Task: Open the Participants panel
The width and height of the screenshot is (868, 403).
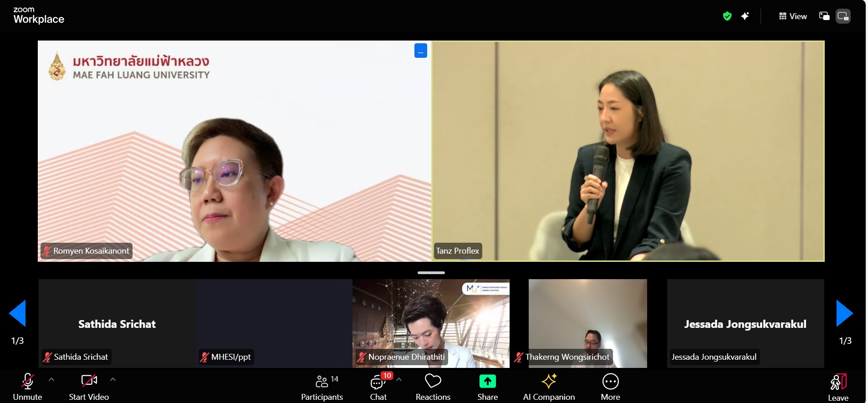Action: (322, 388)
